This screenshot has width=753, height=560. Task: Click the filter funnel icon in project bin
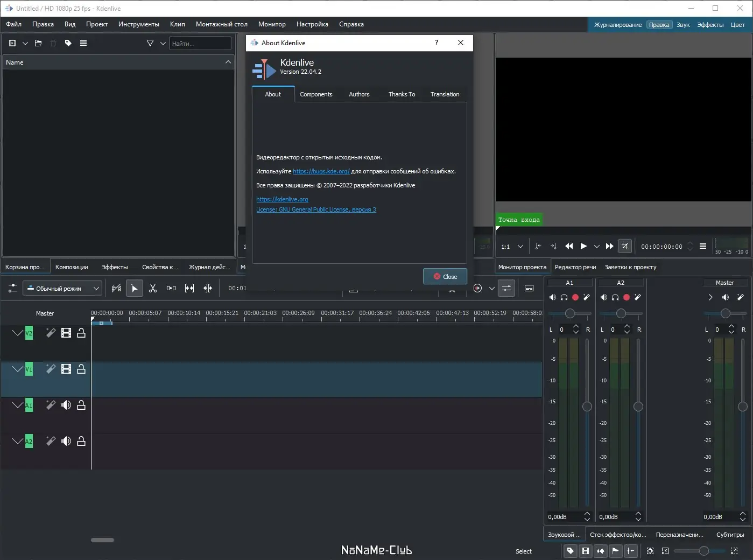coord(150,43)
